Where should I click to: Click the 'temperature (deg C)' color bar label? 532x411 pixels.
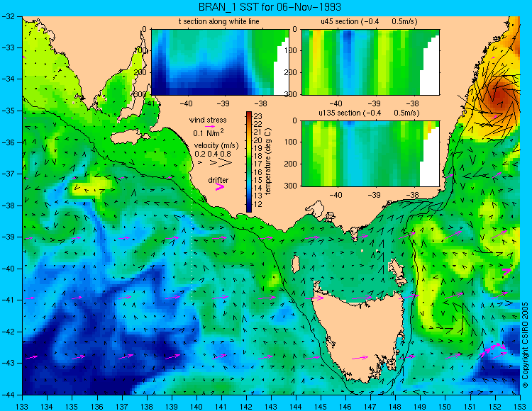[x=268, y=162]
